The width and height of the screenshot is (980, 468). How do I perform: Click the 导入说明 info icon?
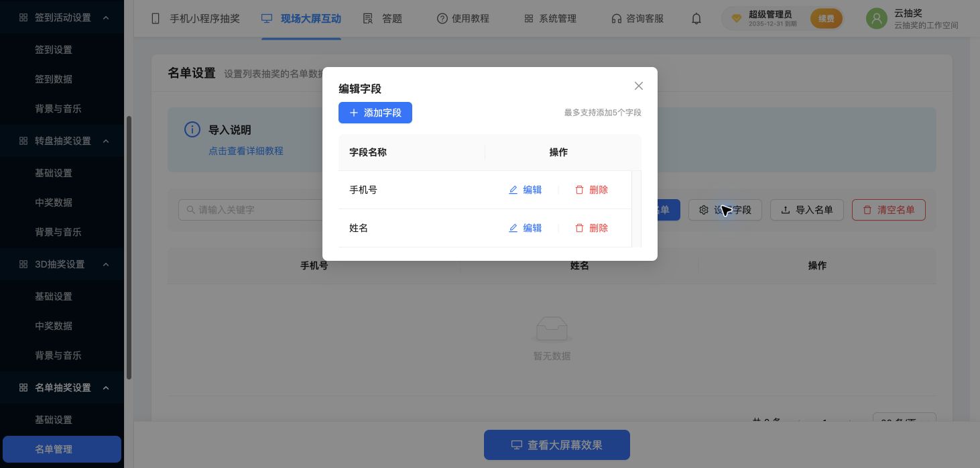[x=192, y=129]
